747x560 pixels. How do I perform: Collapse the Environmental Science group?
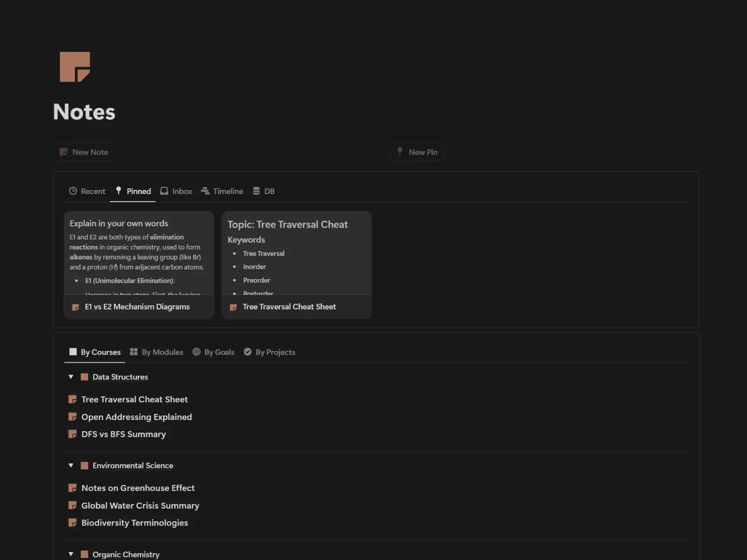click(71, 466)
